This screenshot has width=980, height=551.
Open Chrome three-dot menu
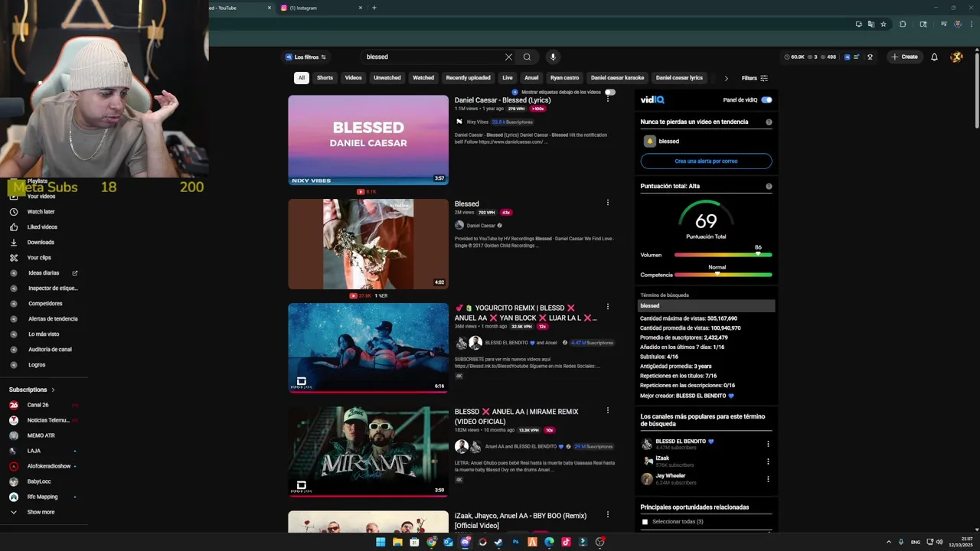972,24
